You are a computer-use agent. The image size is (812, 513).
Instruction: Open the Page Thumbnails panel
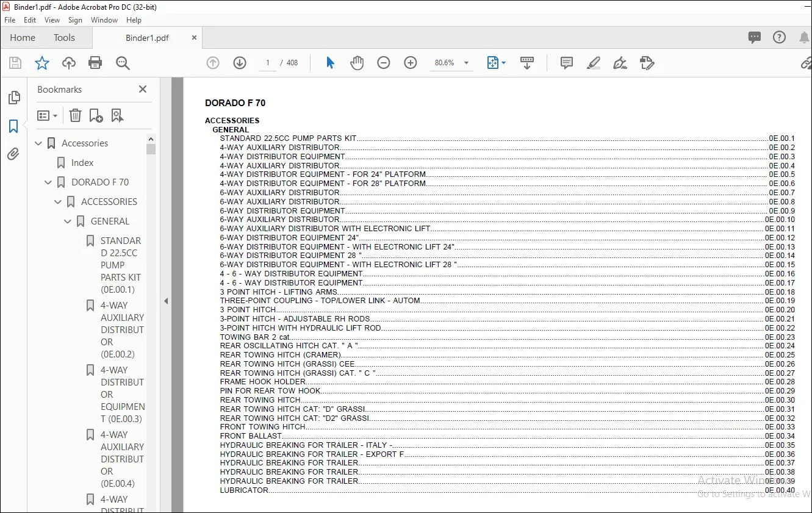[x=13, y=98]
